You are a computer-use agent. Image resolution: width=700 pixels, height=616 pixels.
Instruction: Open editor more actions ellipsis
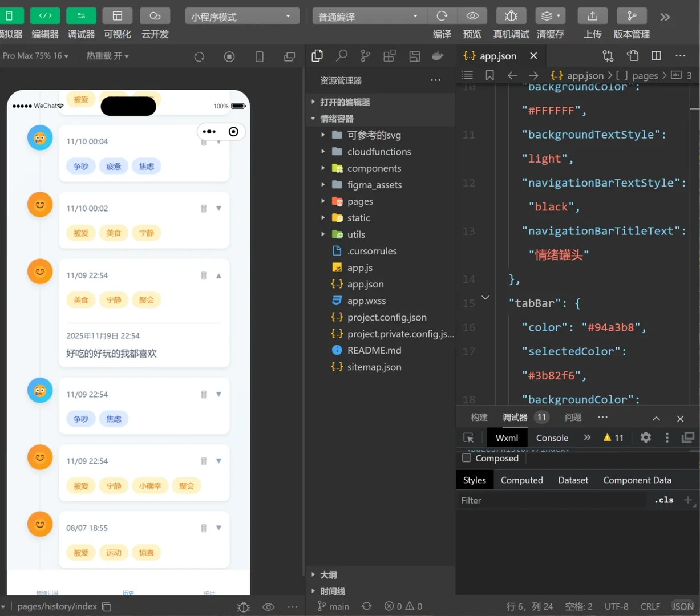(681, 56)
